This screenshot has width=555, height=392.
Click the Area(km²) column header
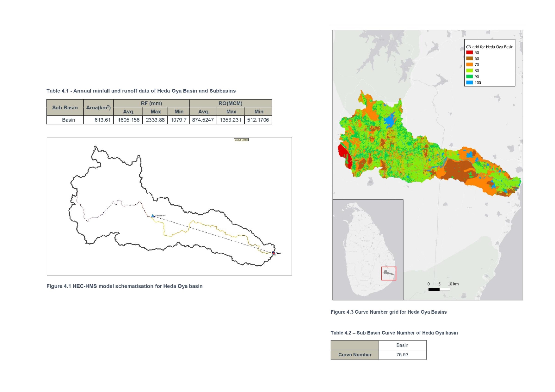(x=98, y=107)
